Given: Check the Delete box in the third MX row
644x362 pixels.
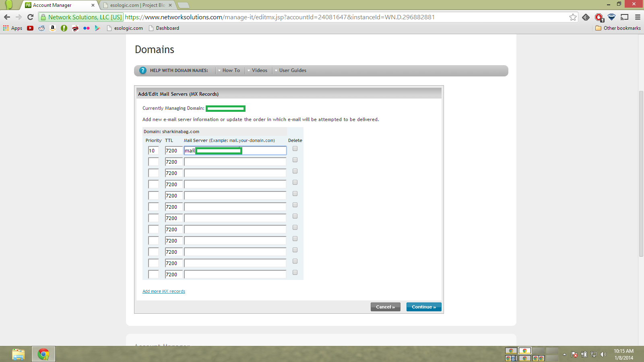Looking at the screenshot, I should coord(295,171).
